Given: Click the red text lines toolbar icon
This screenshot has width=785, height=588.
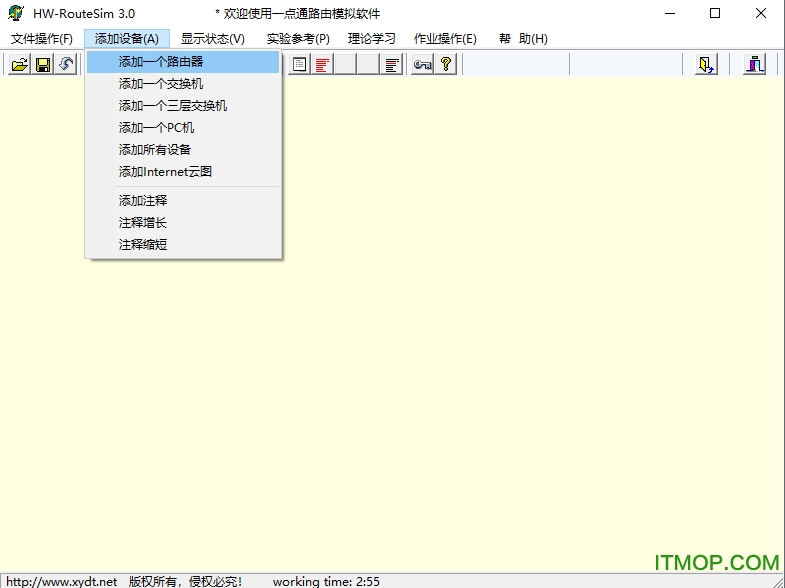Looking at the screenshot, I should point(322,64).
